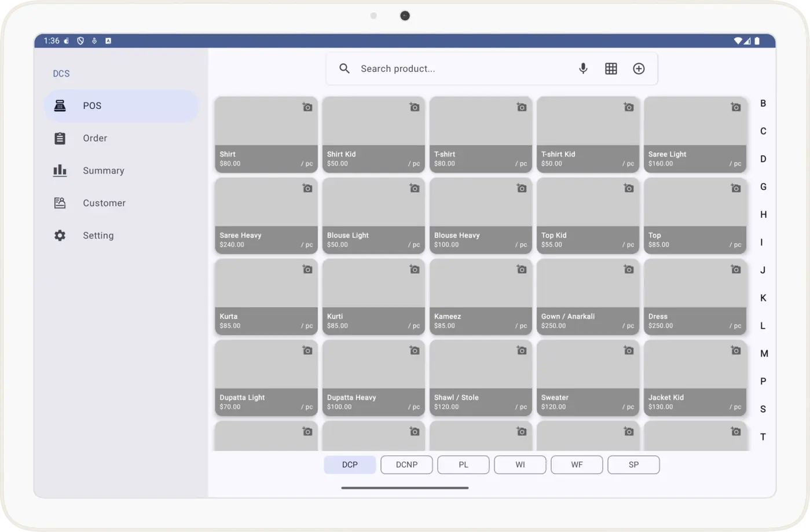Click the search magnifier icon
810x532 pixels.
pos(344,68)
